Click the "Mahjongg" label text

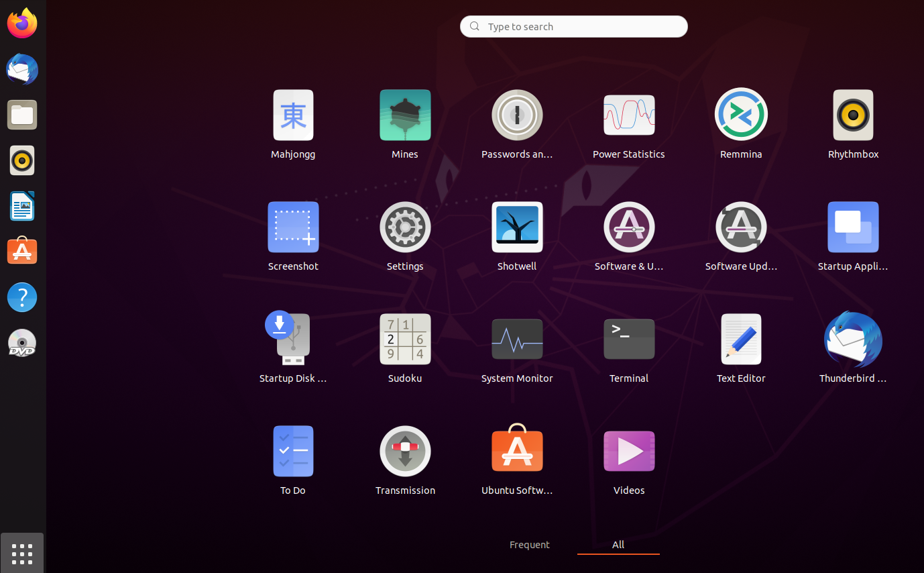[293, 154]
